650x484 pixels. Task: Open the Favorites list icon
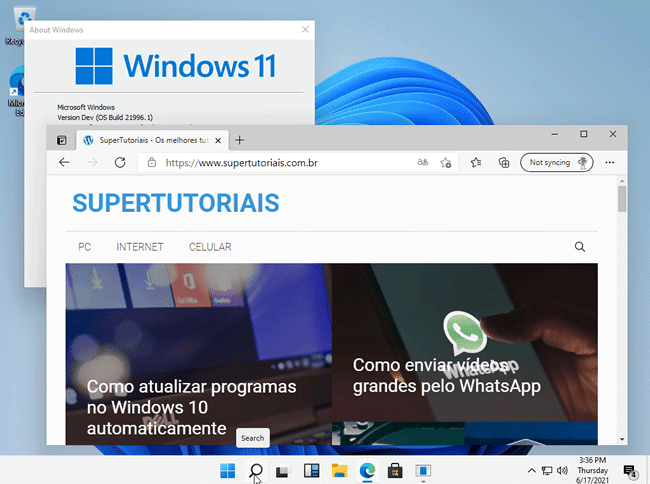[x=477, y=162]
